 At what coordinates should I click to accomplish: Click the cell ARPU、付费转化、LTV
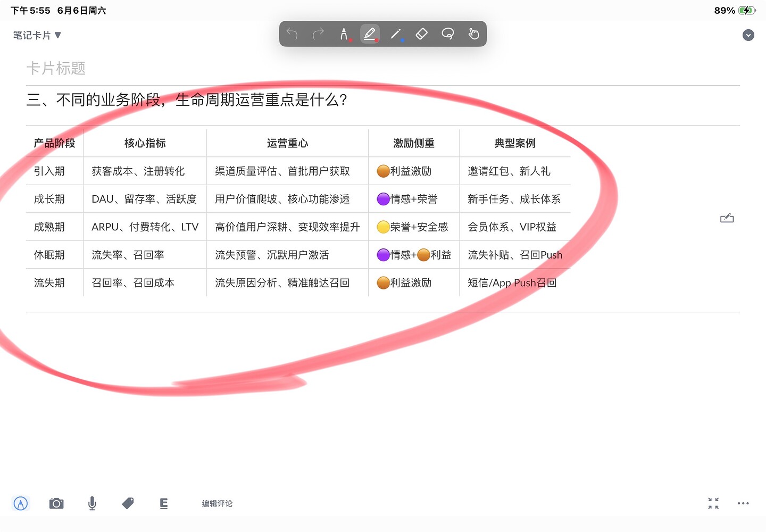pyautogui.click(x=145, y=227)
